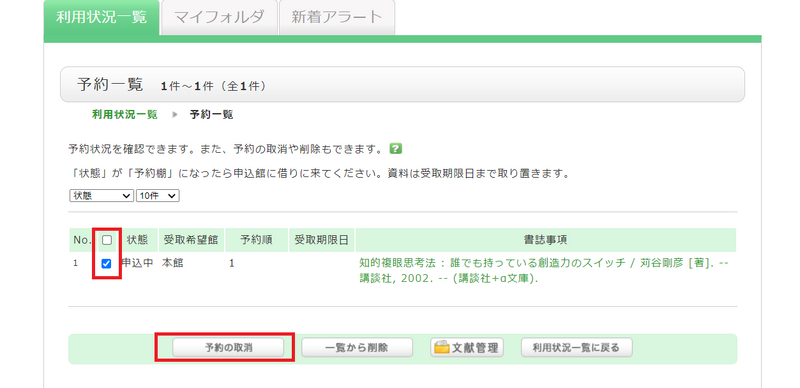Click the 一覧から削除 button
Screen dimensions: 800x388
click(x=357, y=348)
